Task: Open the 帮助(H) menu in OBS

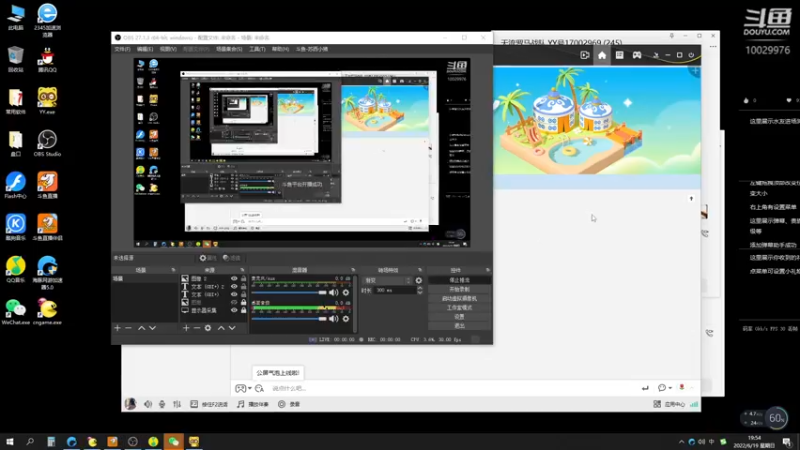Action: (x=280, y=49)
